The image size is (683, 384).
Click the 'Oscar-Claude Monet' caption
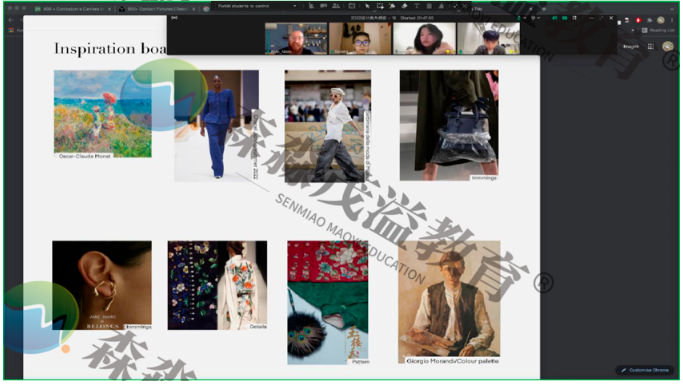[x=85, y=156]
